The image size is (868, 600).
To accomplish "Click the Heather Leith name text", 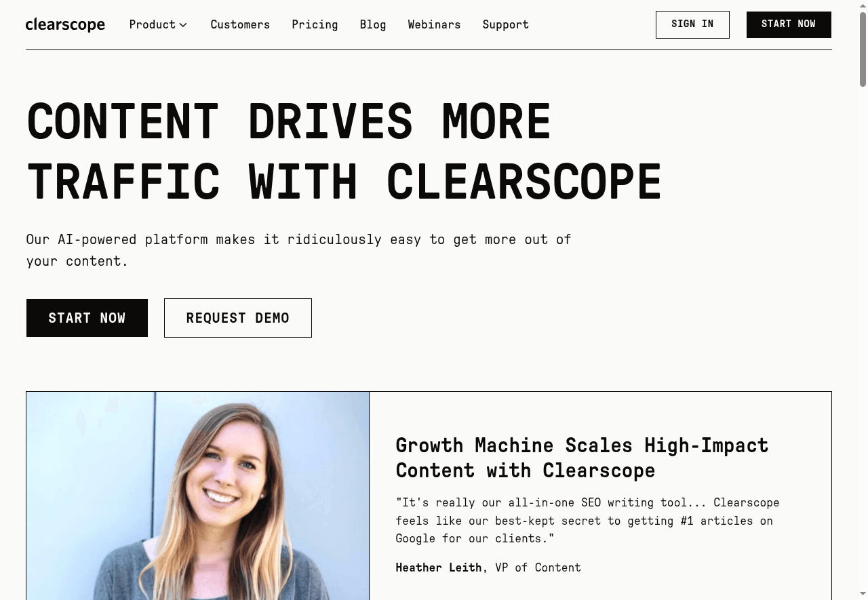I will tap(438, 567).
